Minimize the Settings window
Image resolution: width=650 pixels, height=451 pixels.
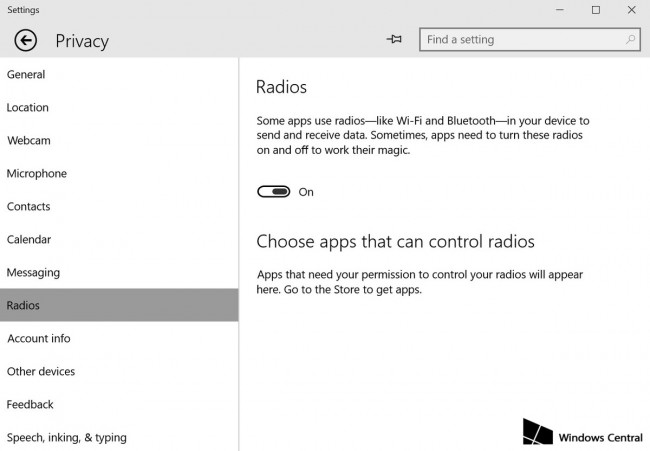[x=559, y=10]
